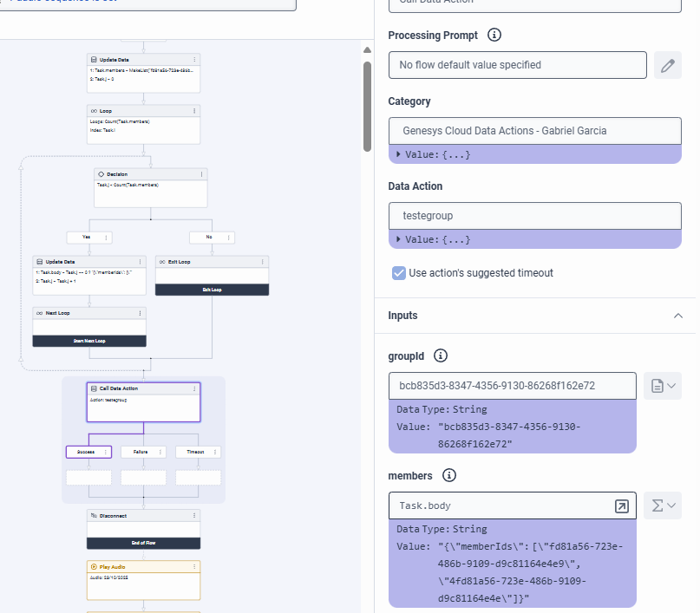This screenshot has height=613, width=700.
Task: Open the Play Audio node's three-dot menu
Action: point(194,566)
